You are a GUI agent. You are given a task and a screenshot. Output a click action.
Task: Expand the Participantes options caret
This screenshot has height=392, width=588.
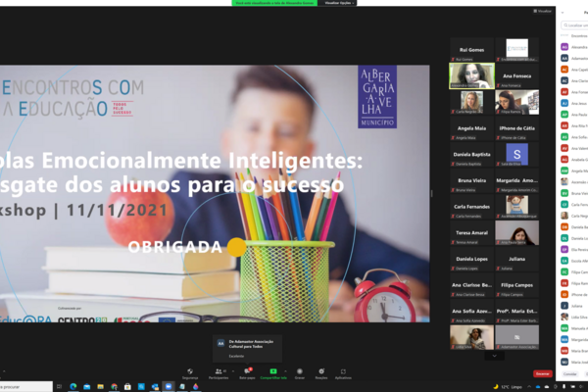(x=233, y=371)
